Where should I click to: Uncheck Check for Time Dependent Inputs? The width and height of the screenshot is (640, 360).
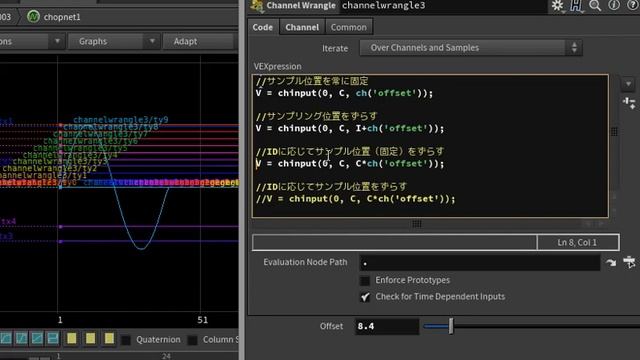click(365, 297)
